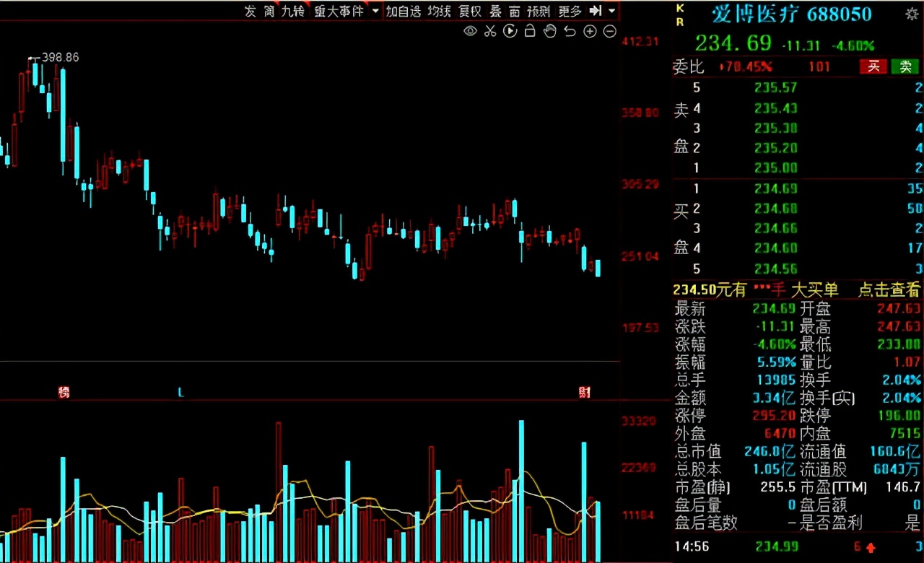This screenshot has height=563, width=924.
Task: Click the arrow-to-bar icon in the top toolbar
Action: point(596,11)
